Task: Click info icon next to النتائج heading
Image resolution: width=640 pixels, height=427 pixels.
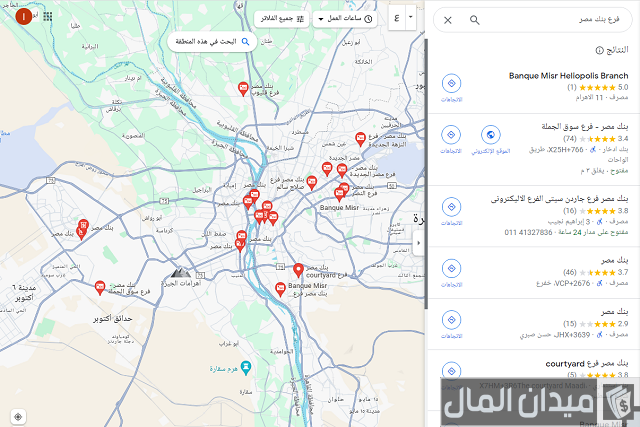Action: click(x=599, y=50)
